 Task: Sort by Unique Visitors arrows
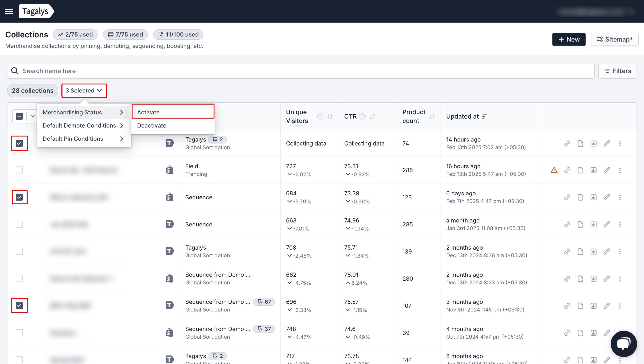coord(330,117)
